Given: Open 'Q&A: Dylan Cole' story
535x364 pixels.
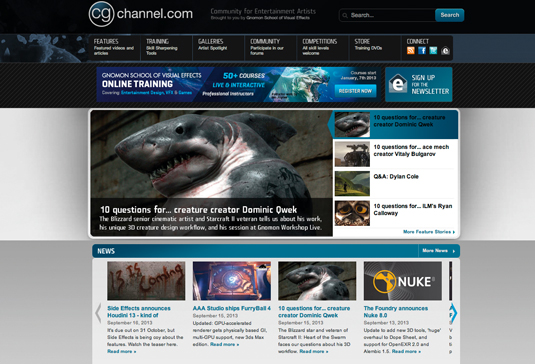Looking at the screenshot, I should [396, 176].
